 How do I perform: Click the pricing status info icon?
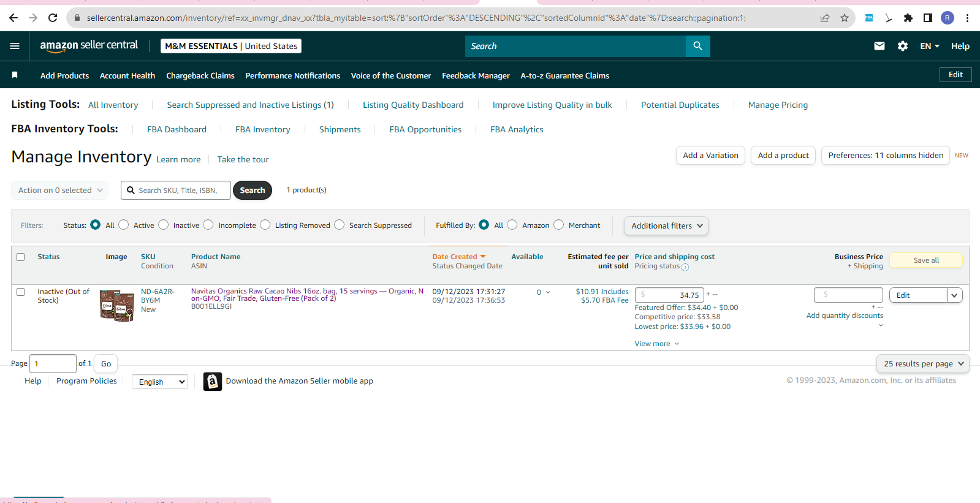[x=685, y=267]
